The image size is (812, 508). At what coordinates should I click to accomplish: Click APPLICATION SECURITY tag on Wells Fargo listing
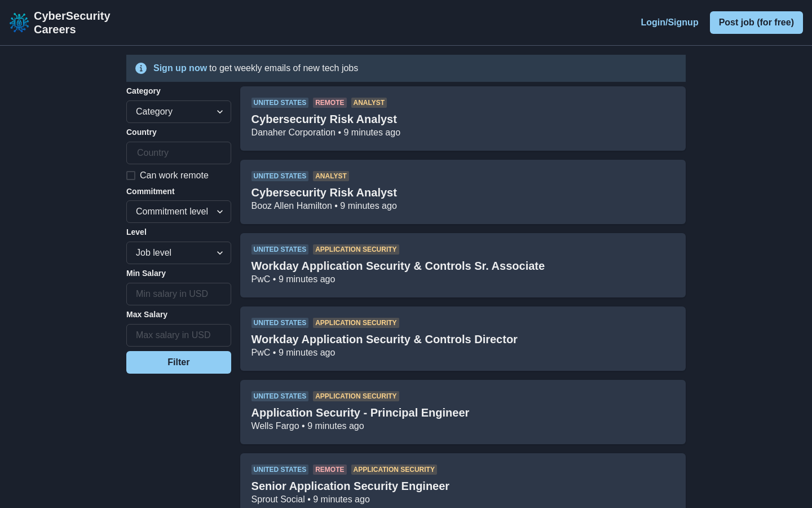point(356,396)
